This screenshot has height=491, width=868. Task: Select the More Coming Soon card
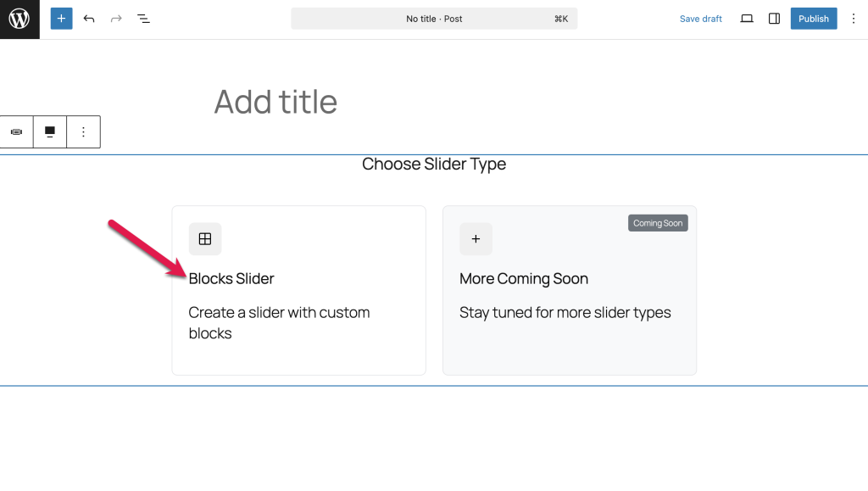coord(570,291)
